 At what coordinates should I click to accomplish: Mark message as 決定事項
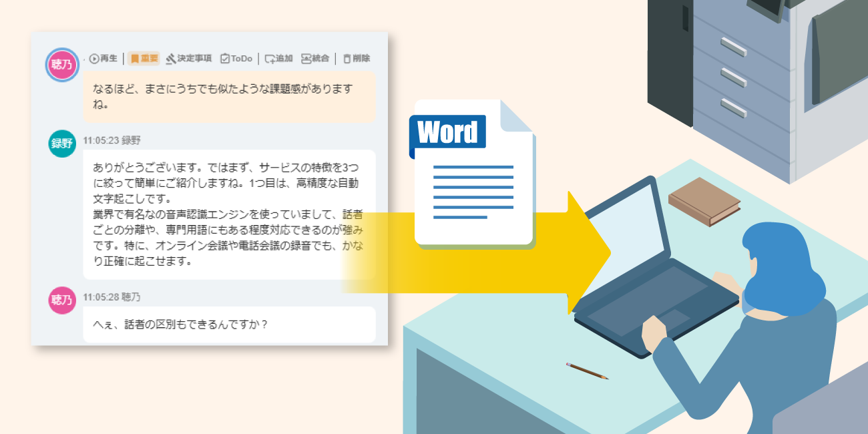[189, 59]
